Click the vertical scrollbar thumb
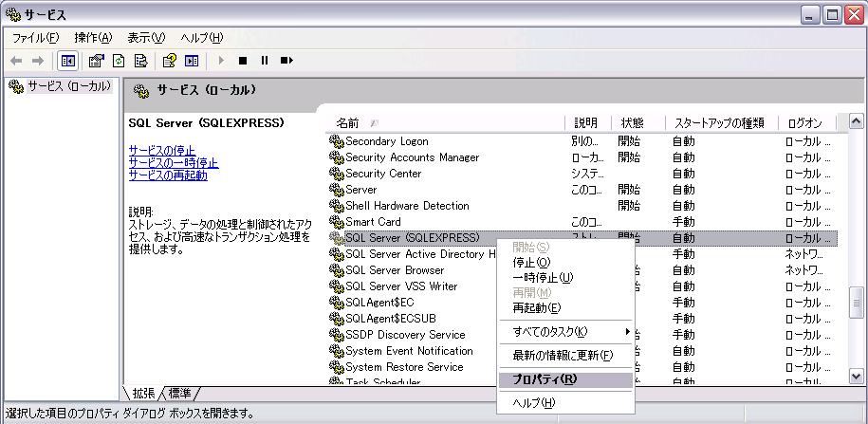The height and width of the screenshot is (424, 868). click(x=856, y=303)
